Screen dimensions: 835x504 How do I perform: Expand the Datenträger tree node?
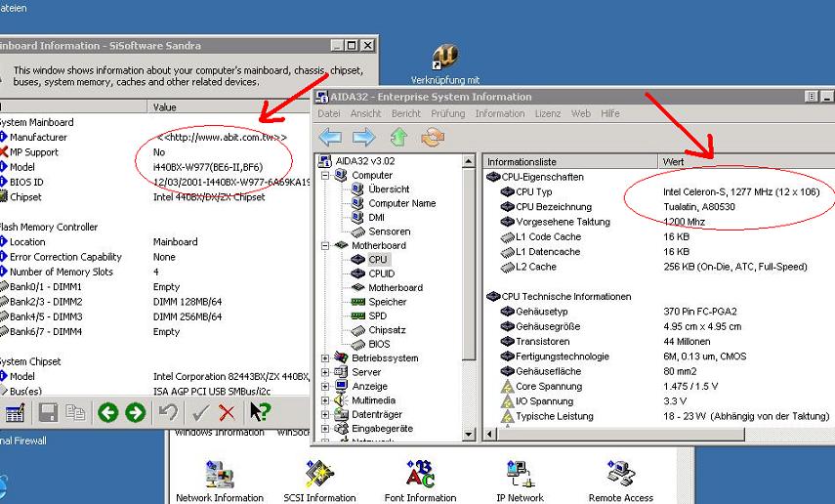(325, 414)
